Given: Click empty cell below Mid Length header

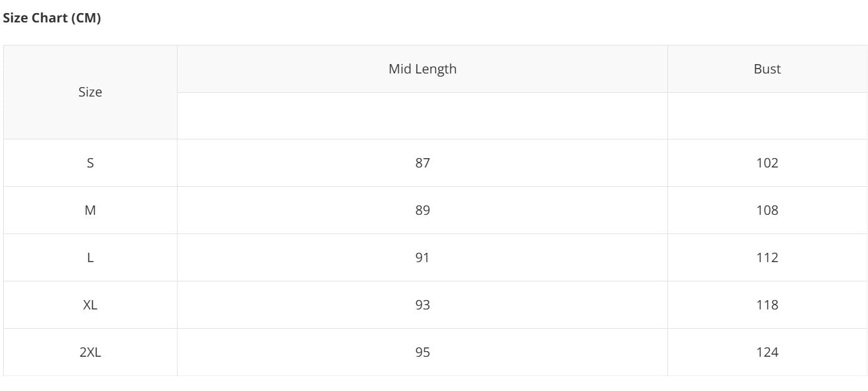Looking at the screenshot, I should (x=422, y=116).
